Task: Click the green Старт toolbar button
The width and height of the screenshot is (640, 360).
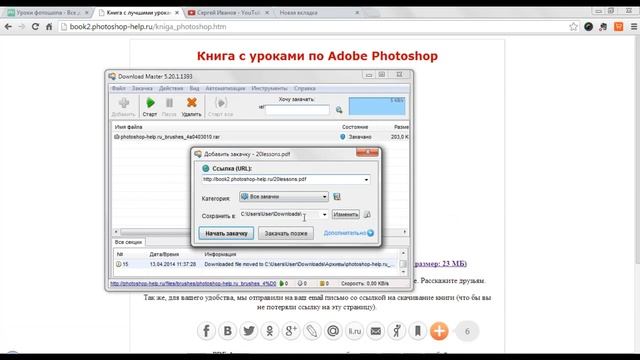Action: (150, 107)
